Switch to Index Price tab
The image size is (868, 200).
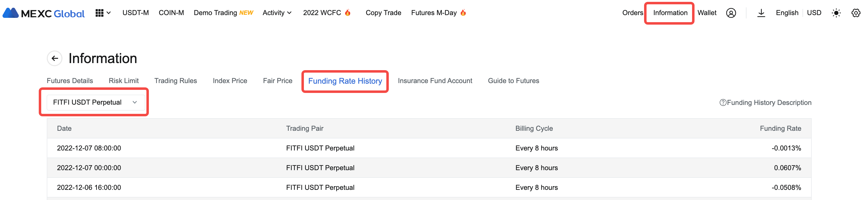[230, 81]
